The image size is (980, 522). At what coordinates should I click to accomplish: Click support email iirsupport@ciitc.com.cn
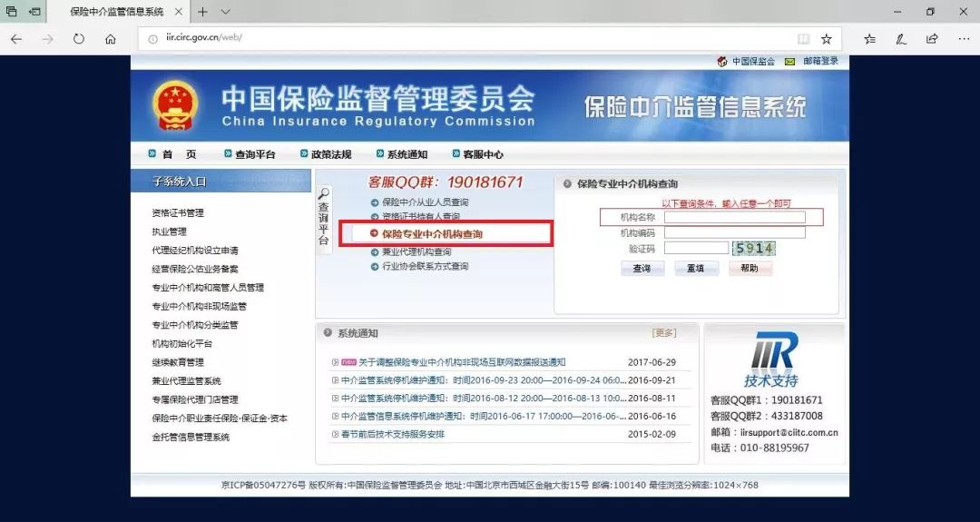click(789, 433)
